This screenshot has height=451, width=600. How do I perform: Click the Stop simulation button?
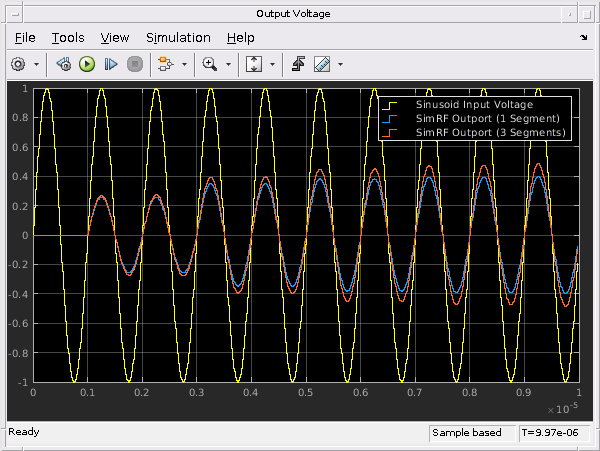coord(135,63)
